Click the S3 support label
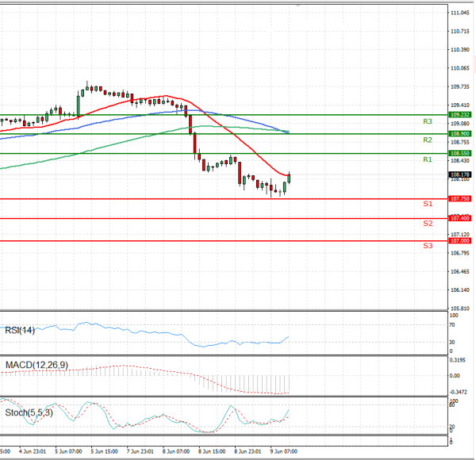Image resolution: width=476 pixels, height=460 pixels. click(x=427, y=246)
